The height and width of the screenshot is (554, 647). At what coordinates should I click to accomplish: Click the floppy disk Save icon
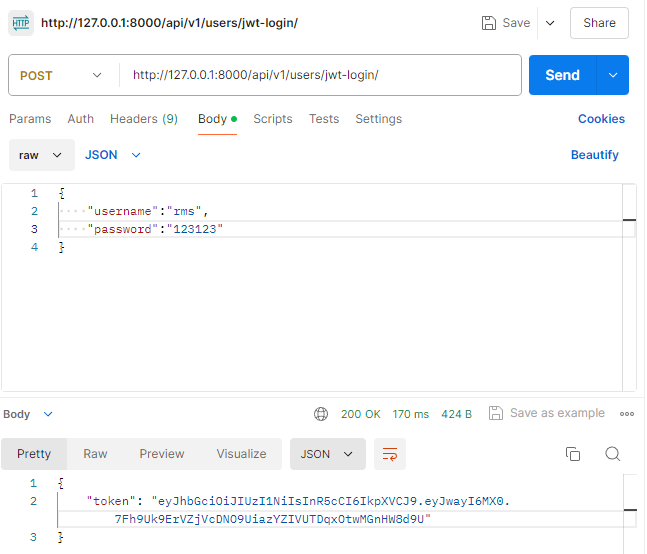tap(489, 23)
